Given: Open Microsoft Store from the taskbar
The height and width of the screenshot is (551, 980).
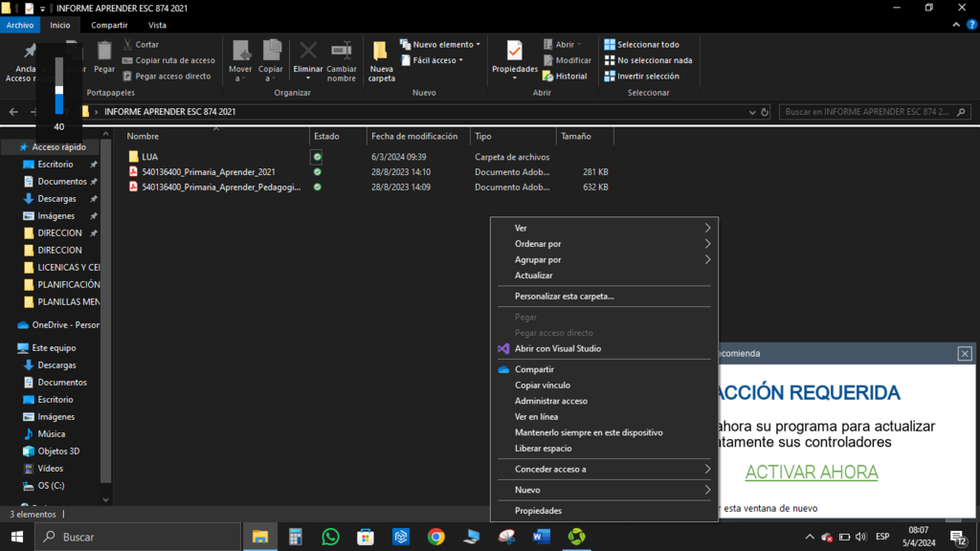Looking at the screenshot, I should [x=366, y=537].
